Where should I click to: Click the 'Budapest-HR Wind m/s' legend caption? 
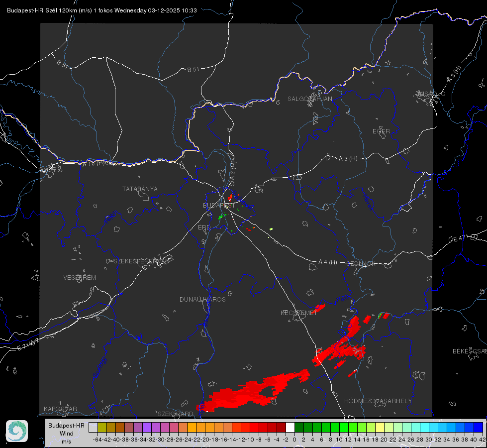tap(67, 433)
